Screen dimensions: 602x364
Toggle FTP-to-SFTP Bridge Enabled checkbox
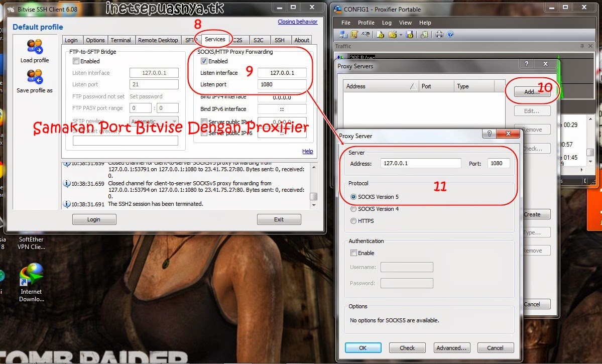coord(76,61)
